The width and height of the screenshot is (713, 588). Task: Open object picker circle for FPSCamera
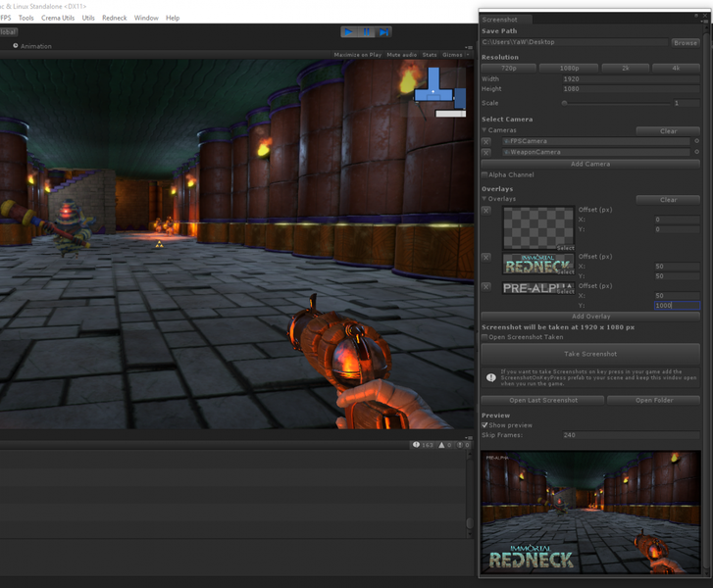696,141
